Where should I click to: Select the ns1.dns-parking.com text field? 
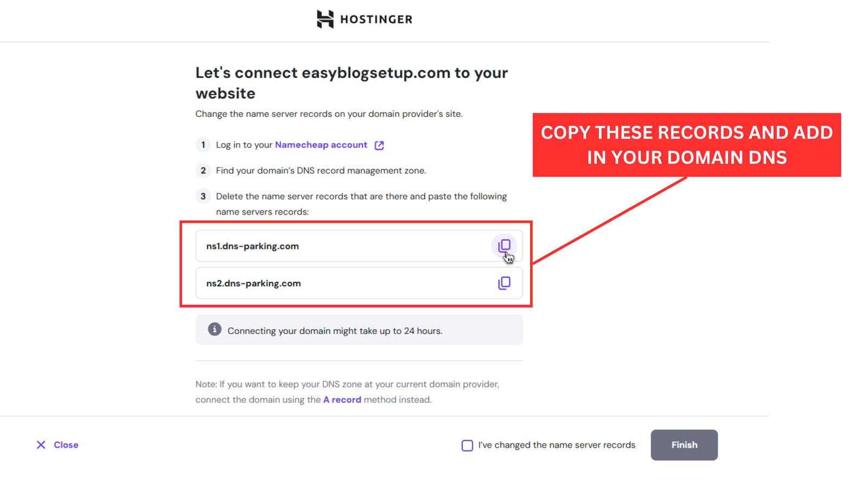pos(359,246)
